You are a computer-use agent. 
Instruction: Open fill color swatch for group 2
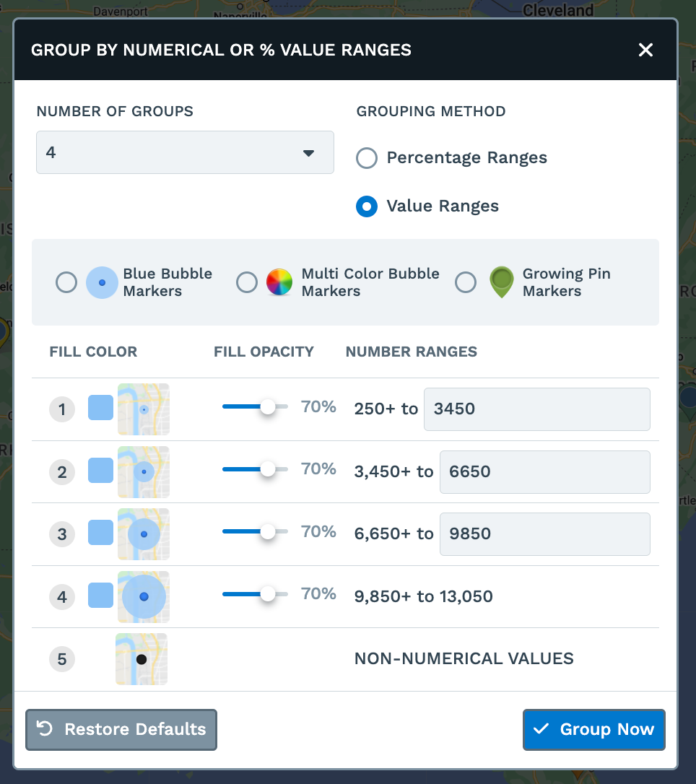100,470
